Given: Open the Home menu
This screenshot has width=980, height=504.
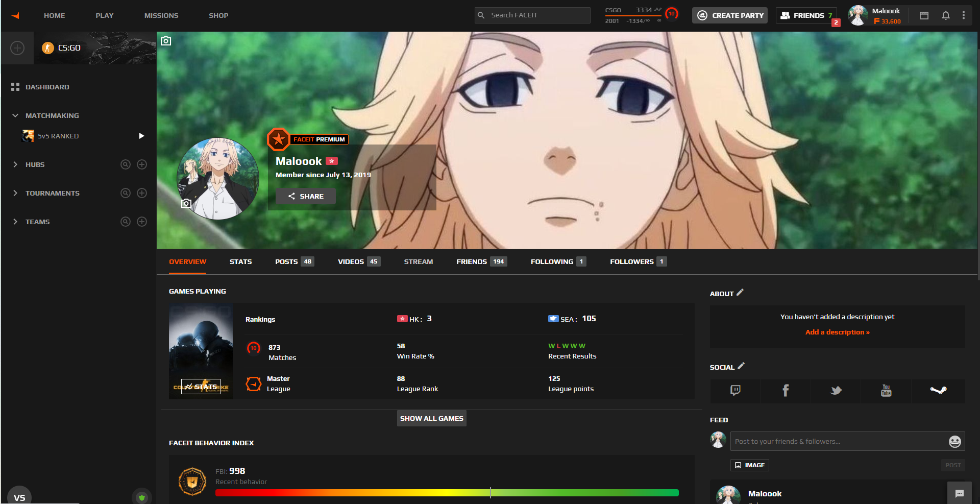Looking at the screenshot, I should tap(54, 15).
